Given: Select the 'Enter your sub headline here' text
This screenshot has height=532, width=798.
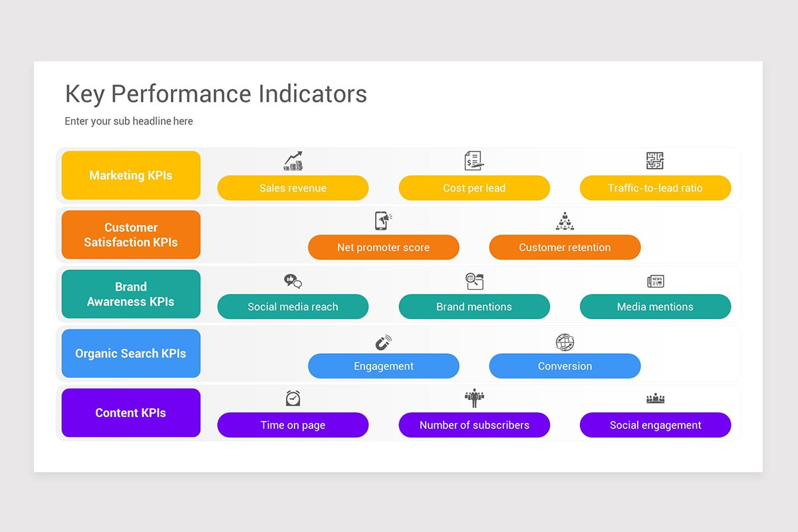Looking at the screenshot, I should (129, 121).
